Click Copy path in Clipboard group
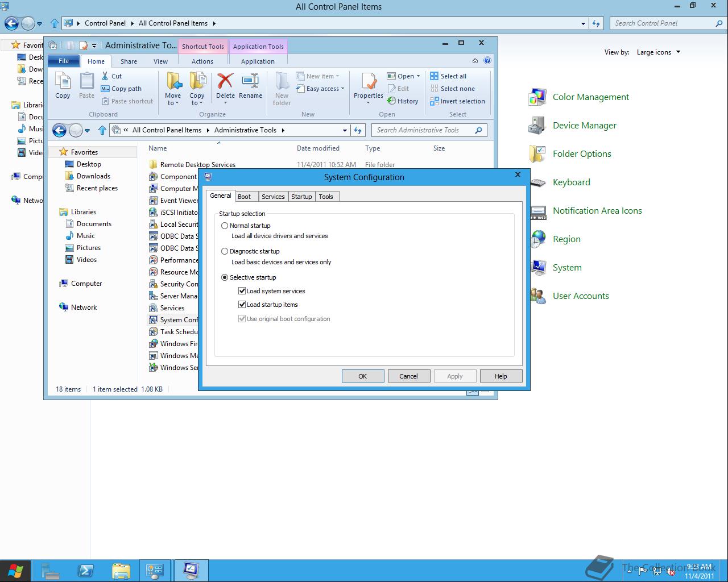 coord(121,89)
